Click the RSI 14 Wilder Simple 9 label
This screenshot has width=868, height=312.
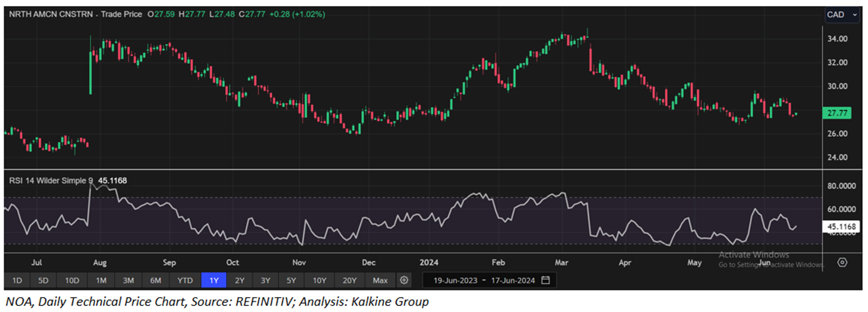coord(51,180)
